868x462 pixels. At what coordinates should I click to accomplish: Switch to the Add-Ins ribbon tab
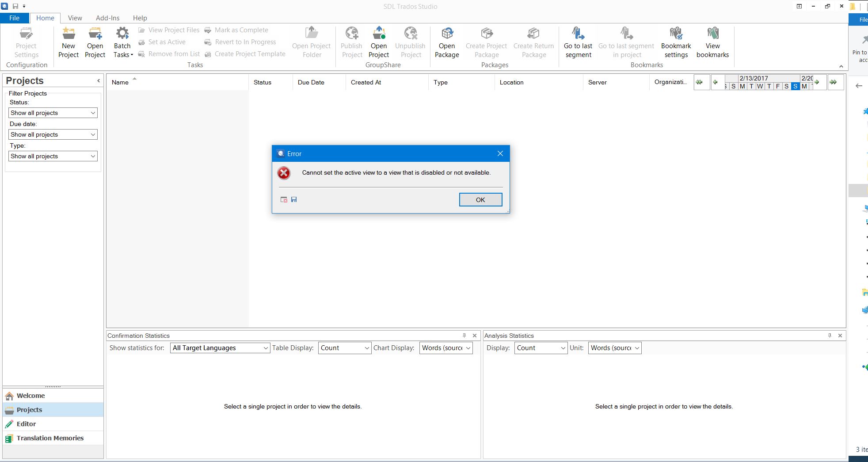(x=108, y=18)
